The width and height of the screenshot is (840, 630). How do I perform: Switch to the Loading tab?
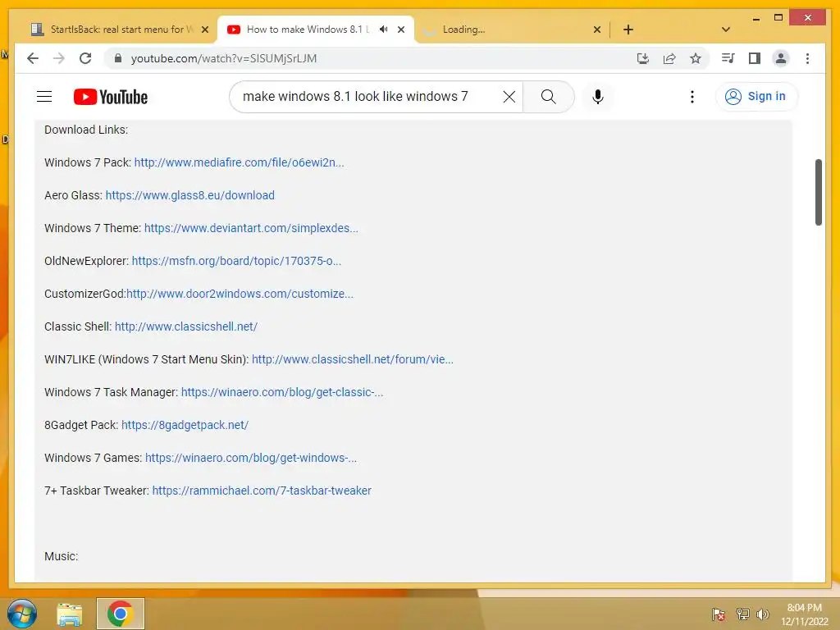512,30
